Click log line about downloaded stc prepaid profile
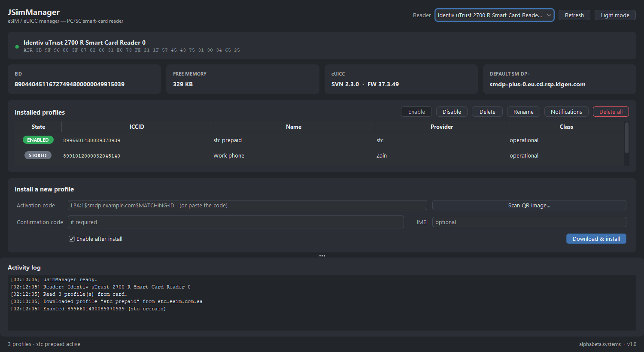644x352 pixels. 106,301
